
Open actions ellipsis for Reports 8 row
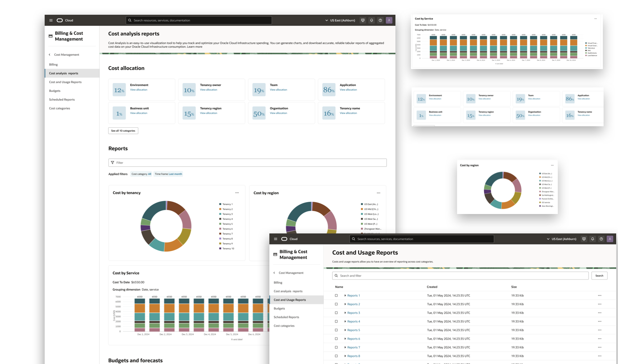tap(600, 356)
